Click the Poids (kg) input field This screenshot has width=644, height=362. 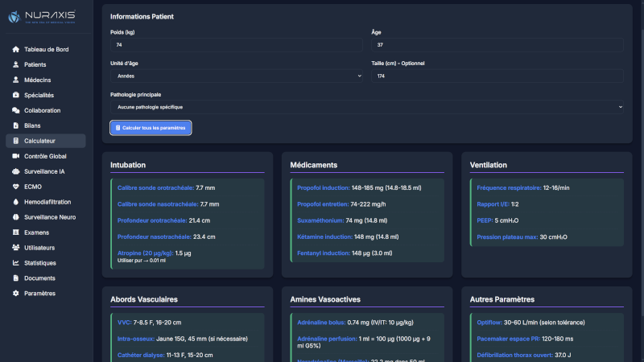tap(236, 45)
